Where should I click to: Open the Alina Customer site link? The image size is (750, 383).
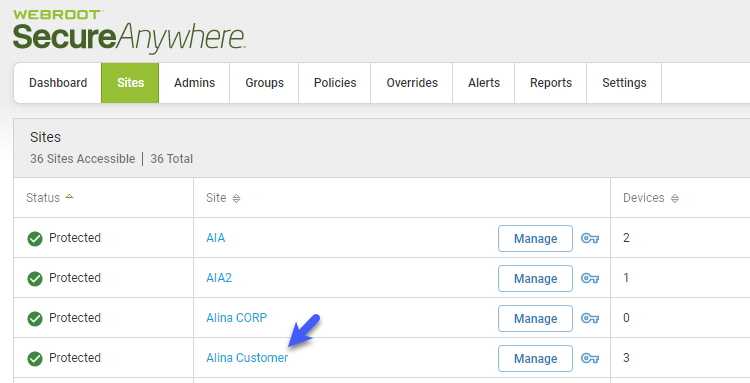point(247,358)
